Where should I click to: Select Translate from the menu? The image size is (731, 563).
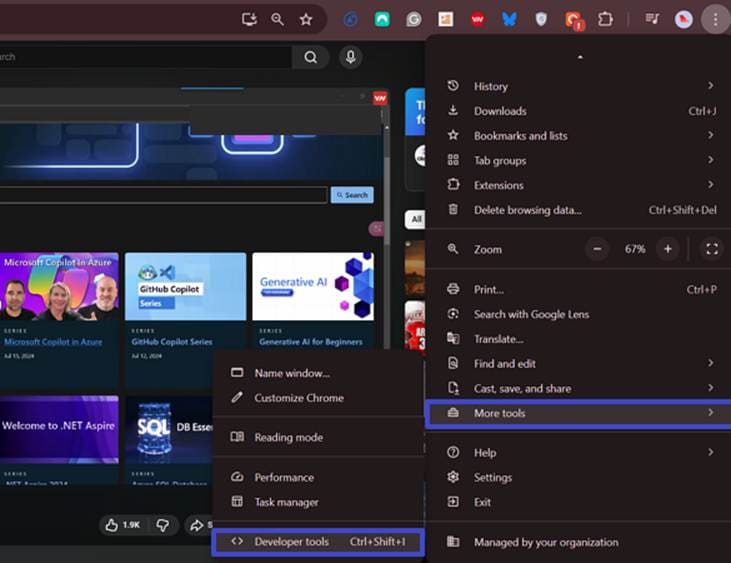578,339
